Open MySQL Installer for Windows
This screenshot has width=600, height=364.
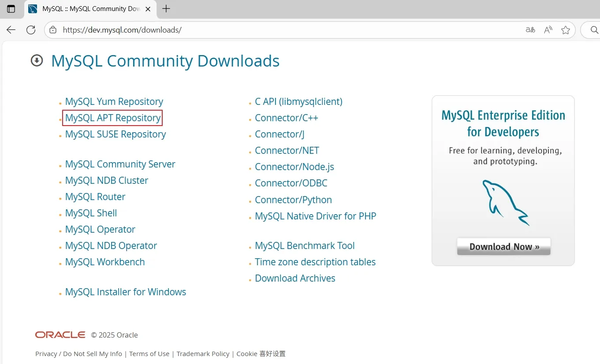[x=126, y=292]
